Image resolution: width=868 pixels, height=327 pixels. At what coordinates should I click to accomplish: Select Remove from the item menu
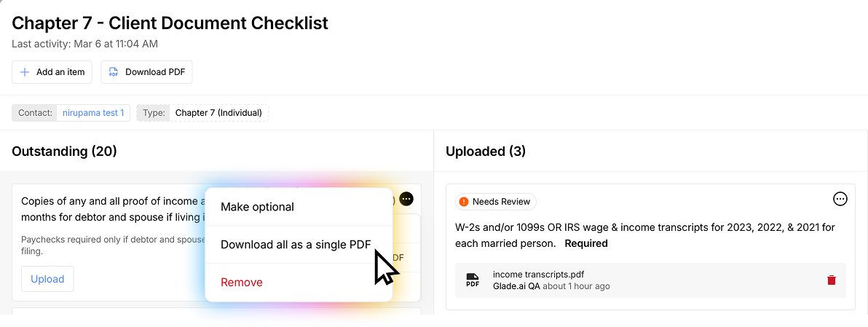(242, 282)
